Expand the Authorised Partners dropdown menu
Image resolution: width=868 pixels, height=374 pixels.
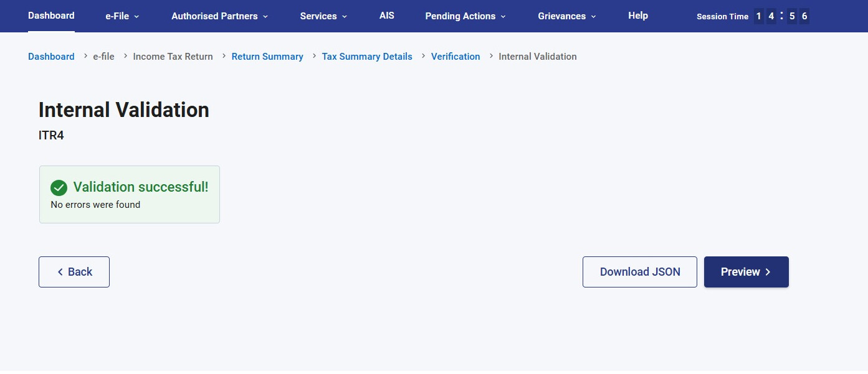[x=219, y=16]
